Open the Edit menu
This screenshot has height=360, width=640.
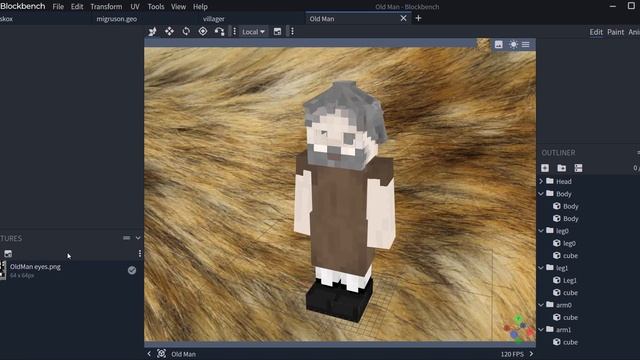77,7
